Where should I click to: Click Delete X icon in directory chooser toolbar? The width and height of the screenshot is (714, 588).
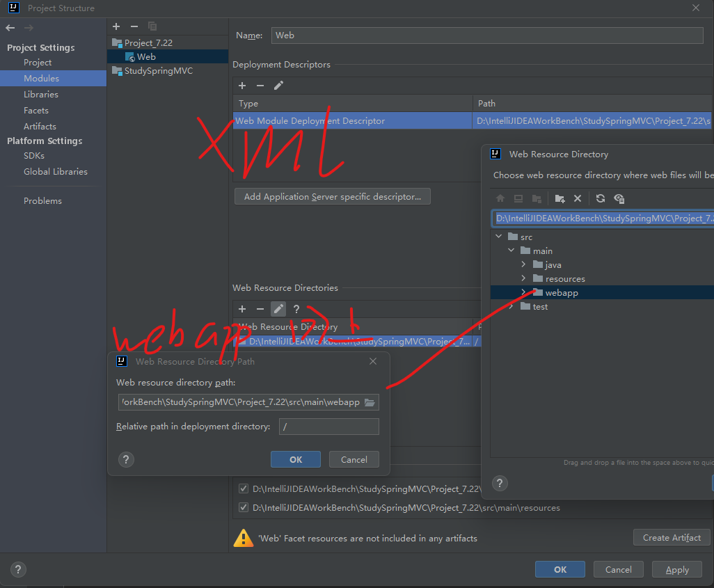click(577, 198)
